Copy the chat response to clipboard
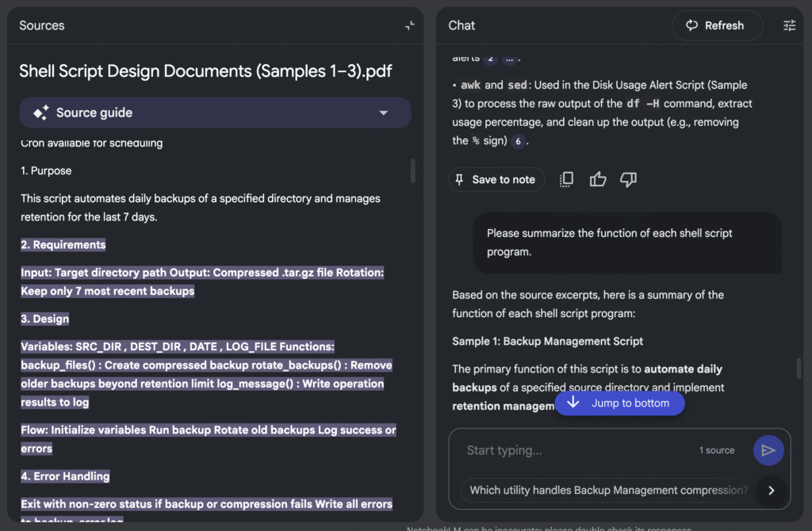This screenshot has height=531, width=812. point(566,180)
